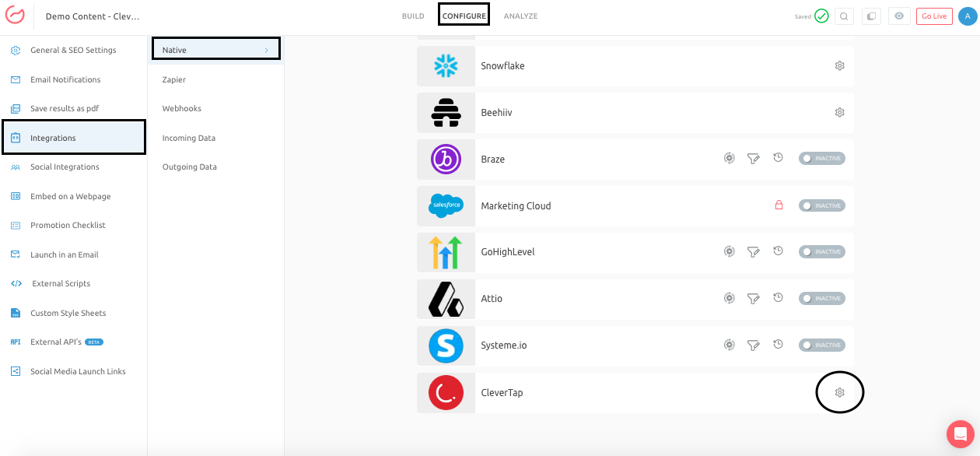The image size is (980, 456).
Task: Click the Marketing Cloud row name
Action: coord(516,206)
